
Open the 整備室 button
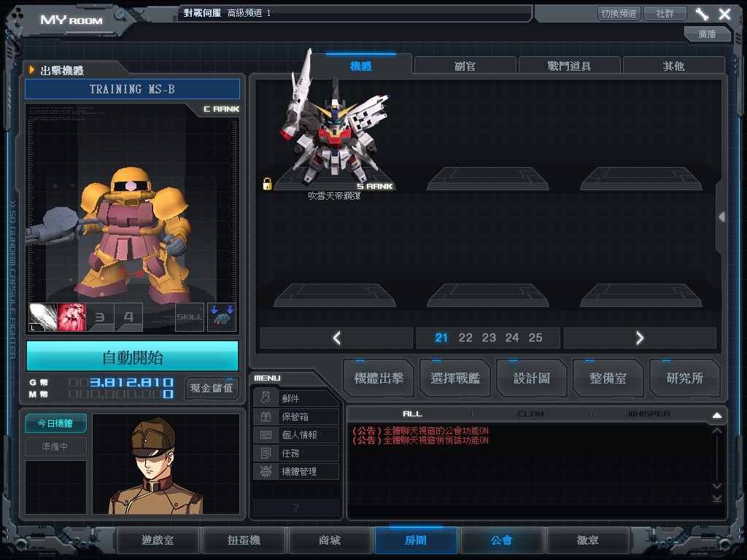(608, 378)
